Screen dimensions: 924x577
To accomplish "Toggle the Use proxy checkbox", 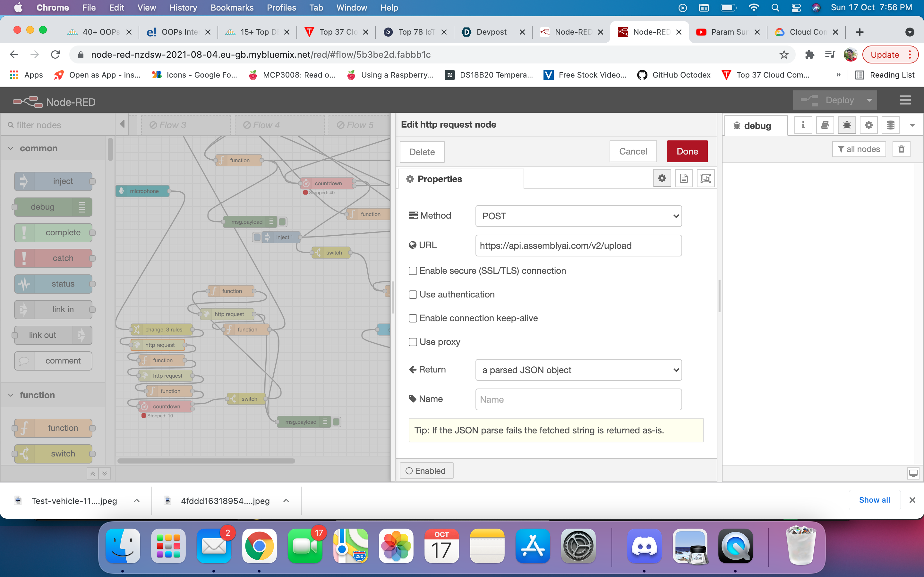I will pyautogui.click(x=413, y=342).
